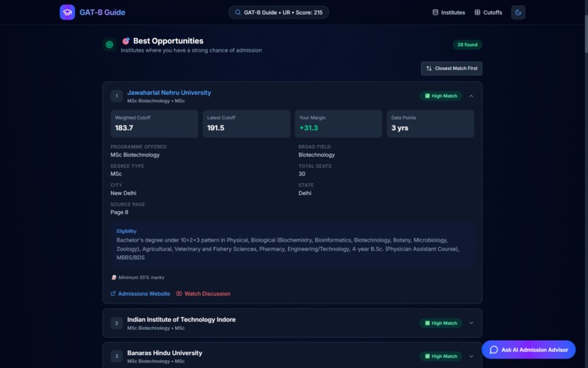Click programme value MSc Biotechnology
Screen dimensions: 588x368
pyautogui.click(x=135, y=155)
